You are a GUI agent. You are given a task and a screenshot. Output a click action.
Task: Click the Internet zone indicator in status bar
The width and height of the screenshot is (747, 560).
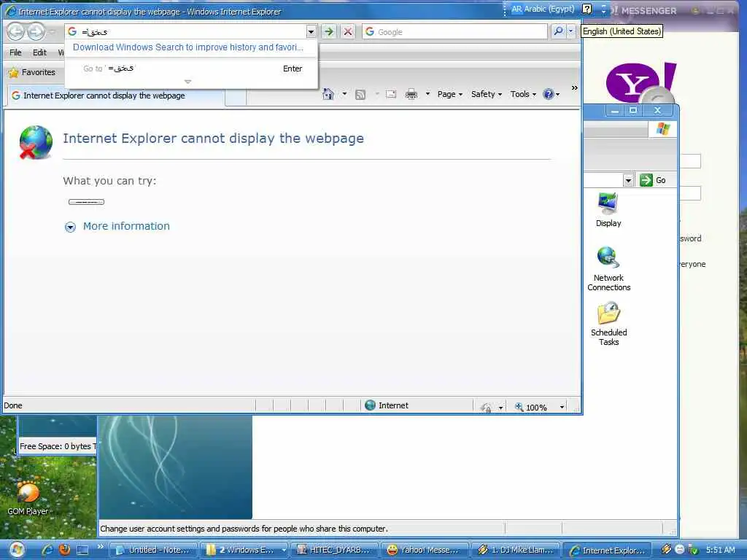click(387, 405)
